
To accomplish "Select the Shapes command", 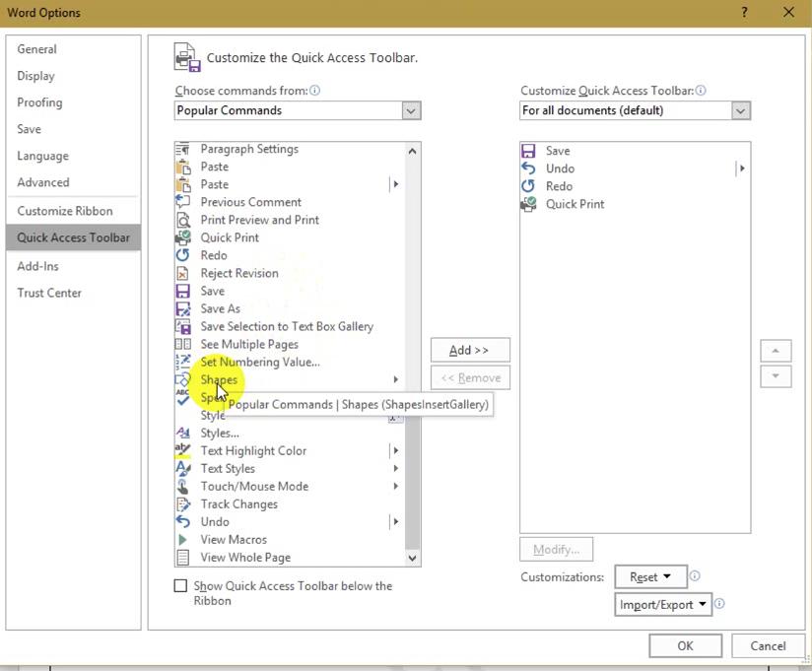I will 219,379.
